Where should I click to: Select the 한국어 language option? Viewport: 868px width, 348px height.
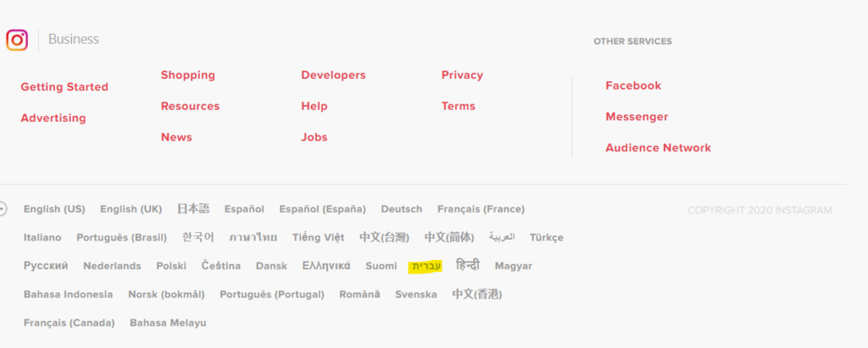click(198, 237)
